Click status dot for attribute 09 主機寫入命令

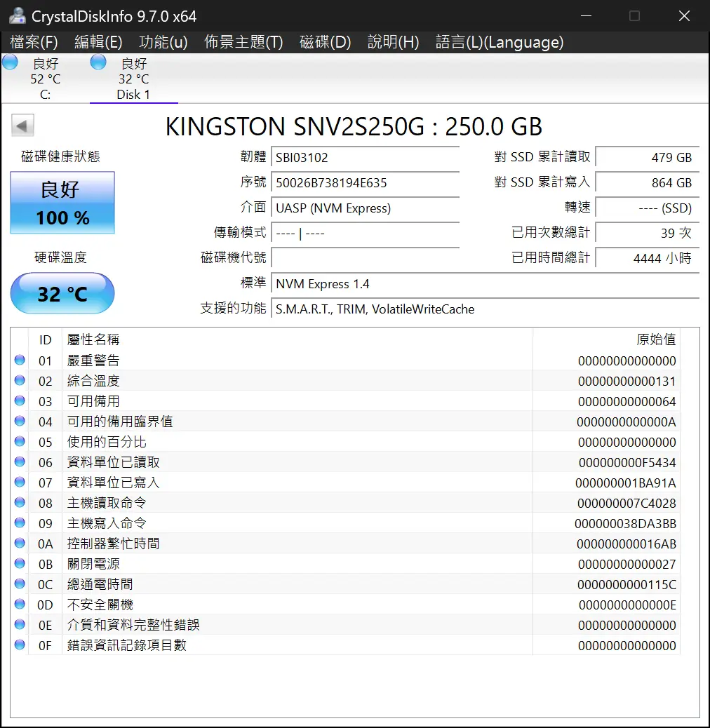click(20, 523)
